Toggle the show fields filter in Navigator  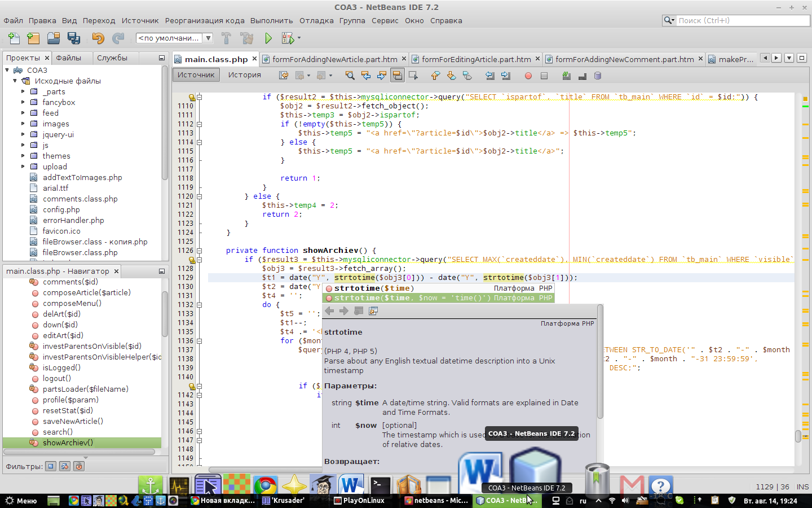51,466
